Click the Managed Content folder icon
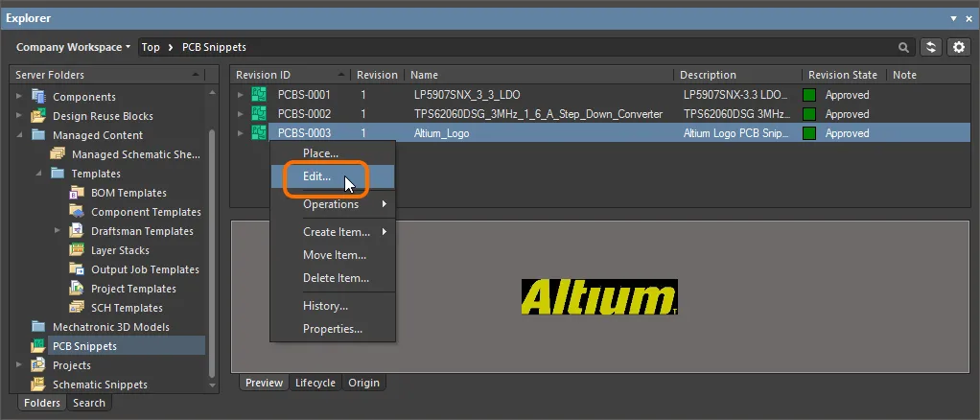 [x=38, y=135]
